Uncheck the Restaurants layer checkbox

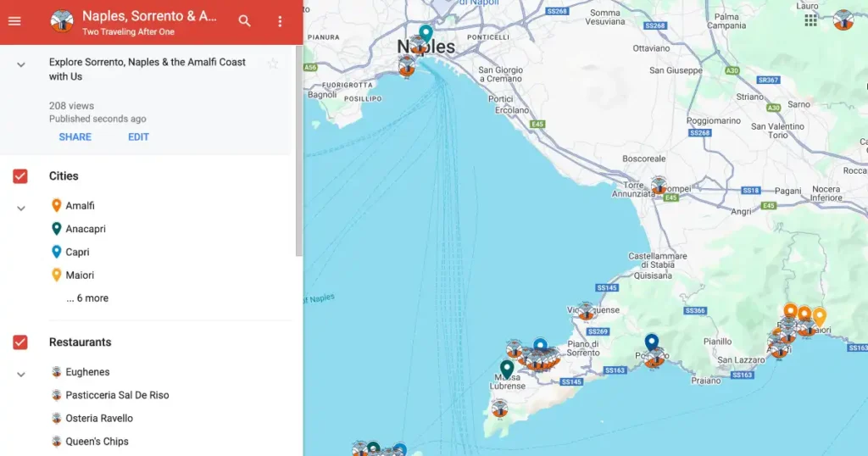[20, 342]
